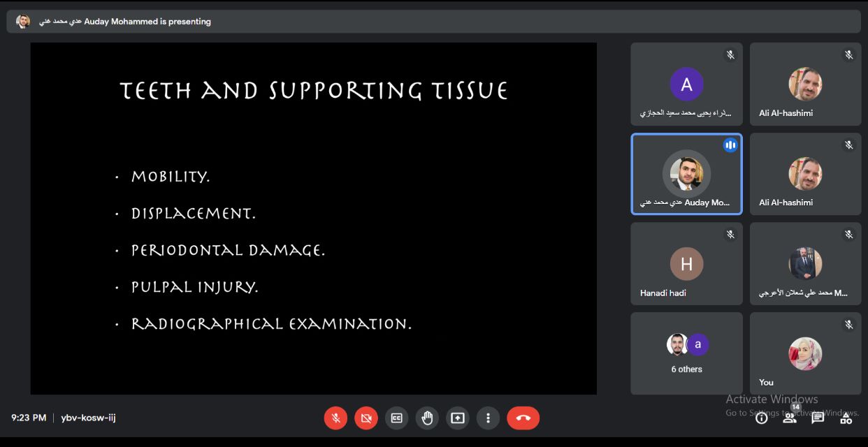Viewport: 868px width, 447px height.
Task: Turn on the microphone
Action: [x=335, y=418]
